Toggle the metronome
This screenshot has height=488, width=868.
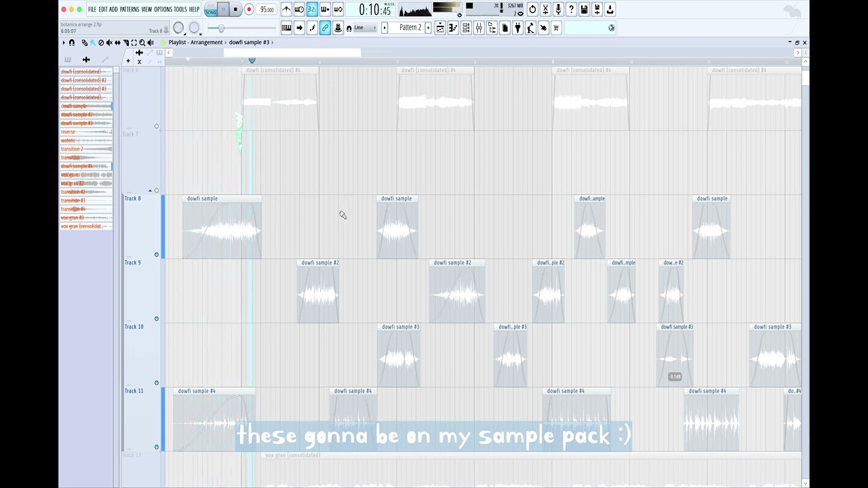click(287, 9)
